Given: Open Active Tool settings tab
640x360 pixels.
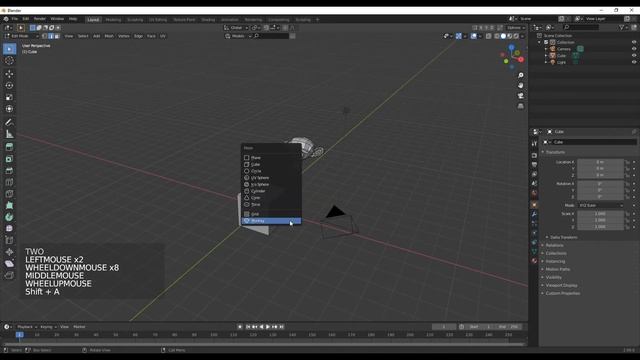Looking at the screenshot, I should (x=534, y=144).
